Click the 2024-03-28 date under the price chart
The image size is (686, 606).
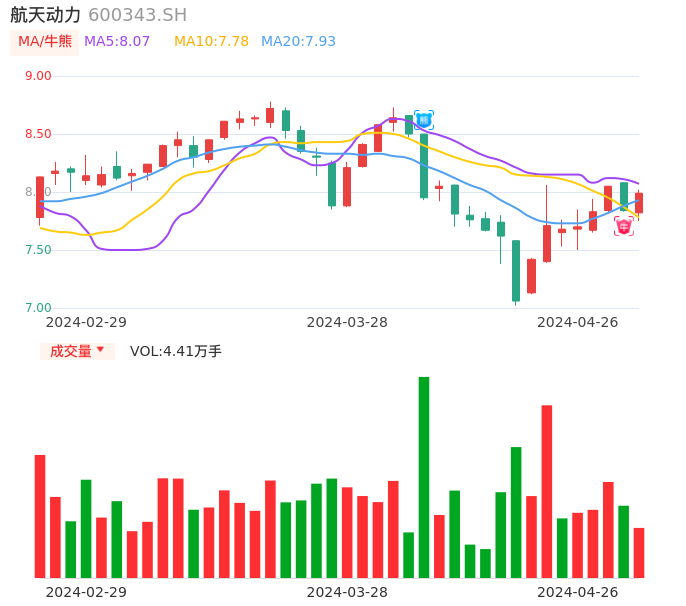(347, 322)
